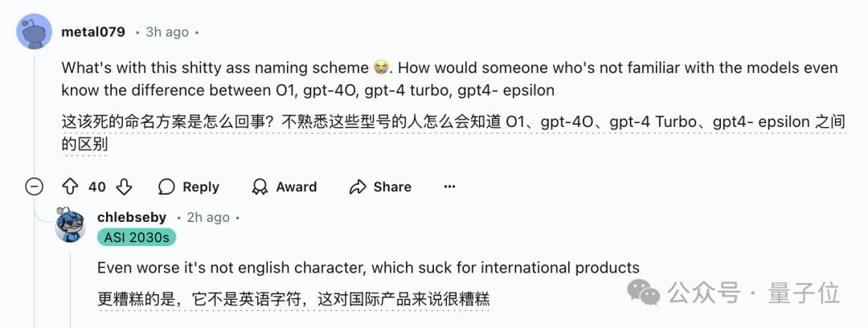Click the ASI 2030s flair badge

click(x=137, y=237)
